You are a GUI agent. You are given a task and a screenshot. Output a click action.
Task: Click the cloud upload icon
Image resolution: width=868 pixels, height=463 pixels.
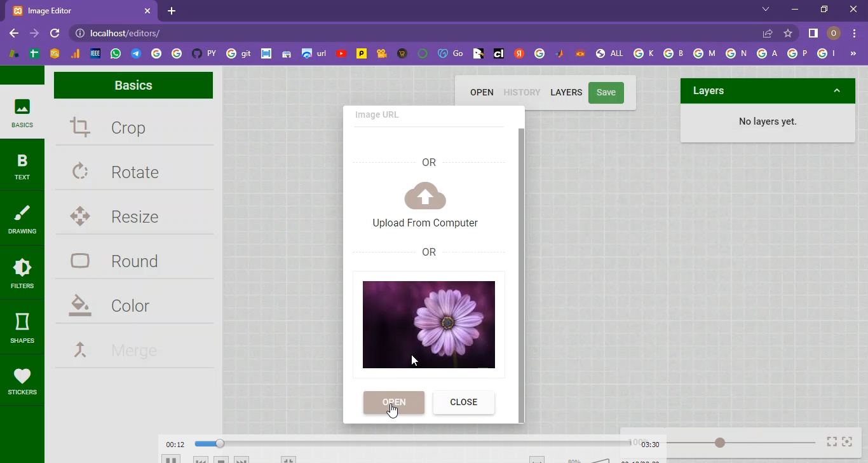[425, 197]
